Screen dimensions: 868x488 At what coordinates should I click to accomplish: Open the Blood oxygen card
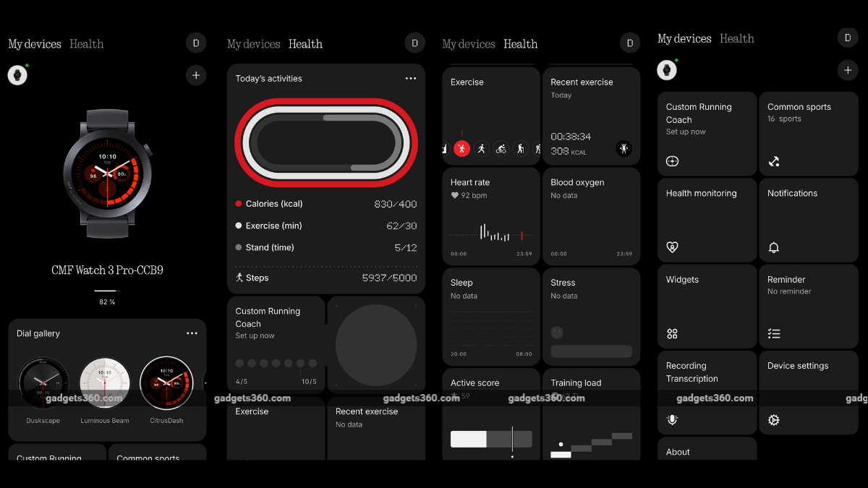(591, 216)
